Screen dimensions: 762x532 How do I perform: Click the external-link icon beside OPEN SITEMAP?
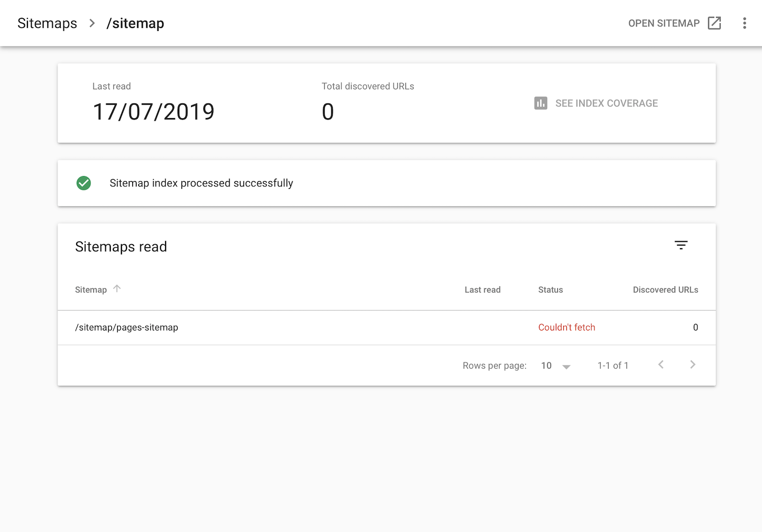click(x=714, y=23)
